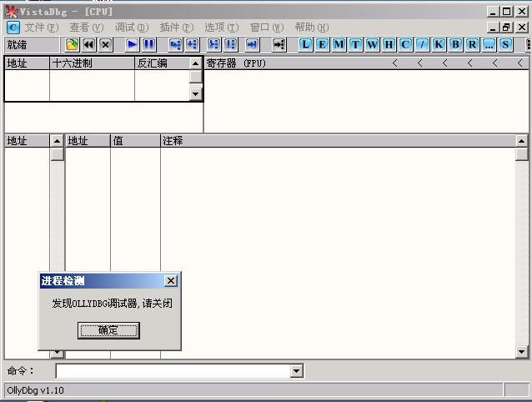The height and width of the screenshot is (402, 532).
Task: Click disassembly pane scroll down arrow
Action: pos(195,93)
